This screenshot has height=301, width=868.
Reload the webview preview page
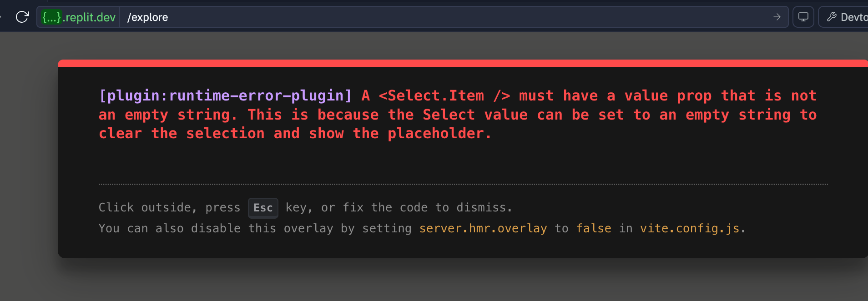pyautogui.click(x=22, y=17)
